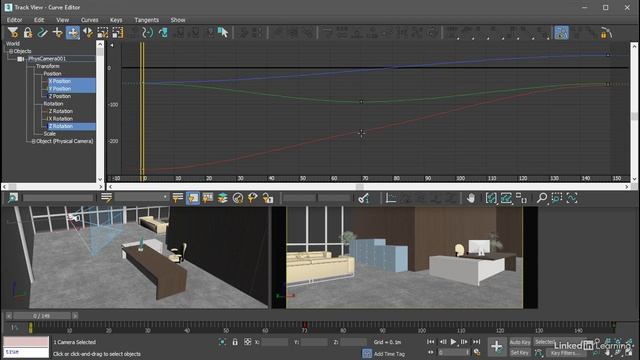Open the Curves menu
Image resolution: width=640 pixels, height=360 pixels.
click(x=89, y=20)
